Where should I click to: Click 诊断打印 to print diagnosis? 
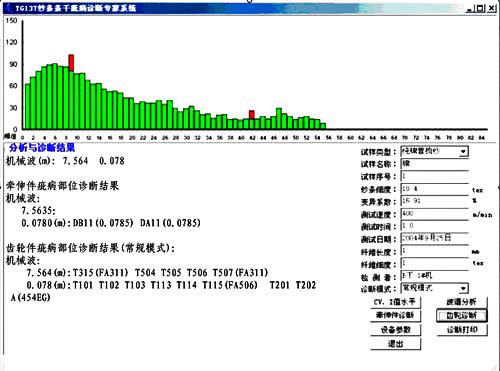tap(462, 330)
